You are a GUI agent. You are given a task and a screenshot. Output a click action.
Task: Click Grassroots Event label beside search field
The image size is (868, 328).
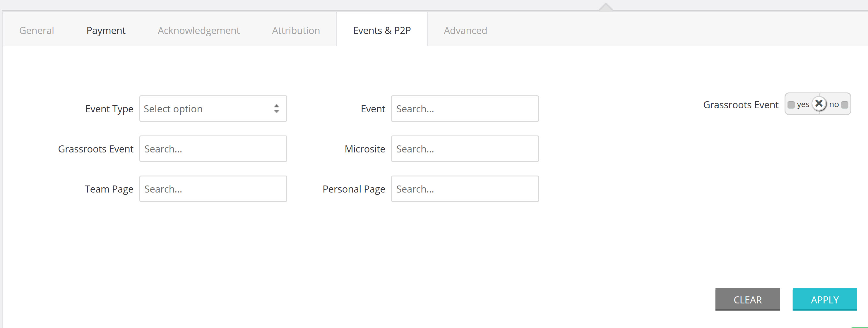[96, 149]
